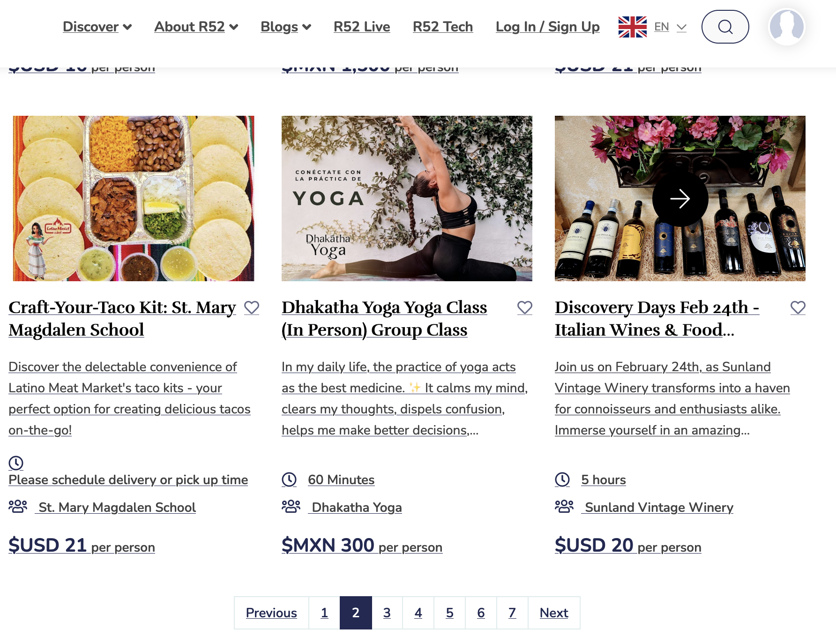Click the arrow button on wine image
This screenshot has height=644, width=836.
(x=680, y=199)
